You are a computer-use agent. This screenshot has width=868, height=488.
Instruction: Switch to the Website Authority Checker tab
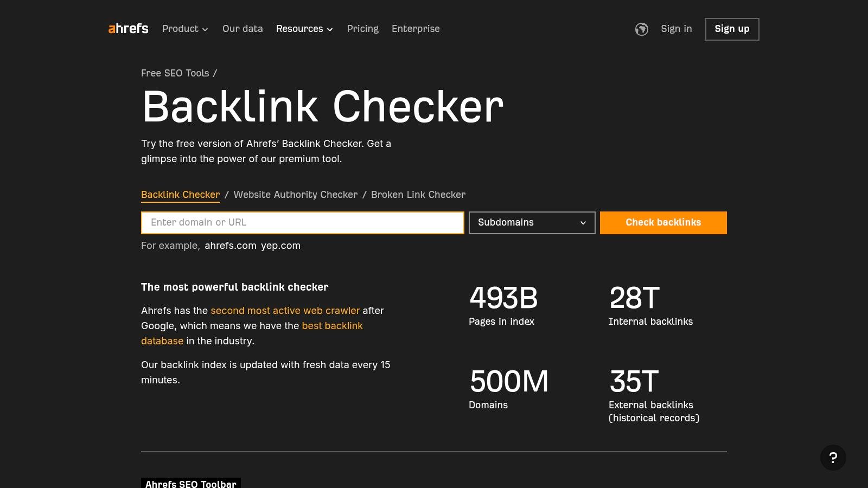tap(295, 195)
